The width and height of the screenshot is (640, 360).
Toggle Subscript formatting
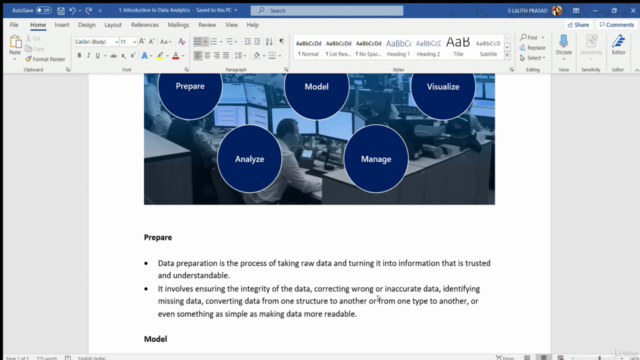pyautogui.click(x=123, y=56)
